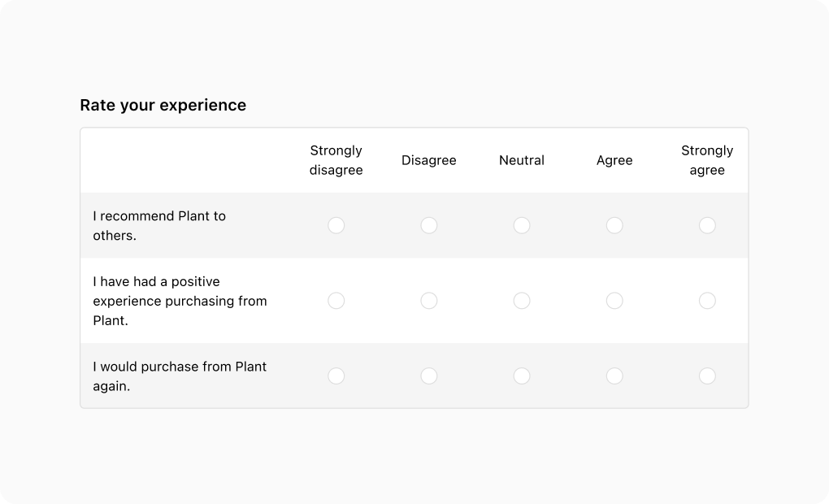Choose Strongly agree for positive purchasing experience
829x504 pixels.
point(707,301)
